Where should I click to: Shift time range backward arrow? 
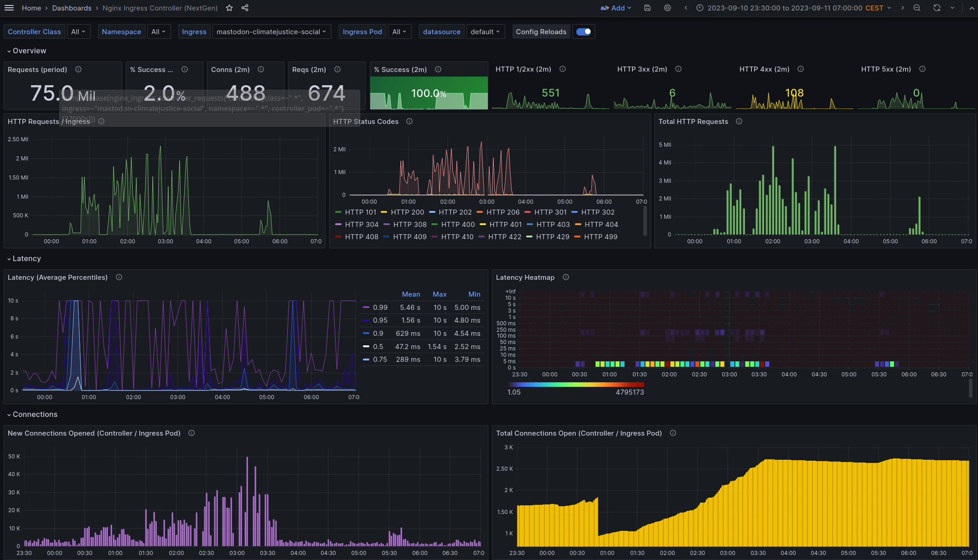coord(685,8)
